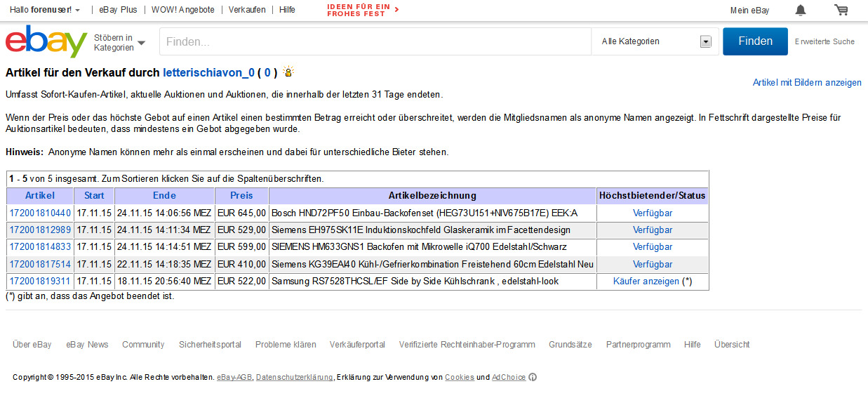Open the Stöbern in Kategorien dropdown
868x417 pixels.
tap(119, 43)
